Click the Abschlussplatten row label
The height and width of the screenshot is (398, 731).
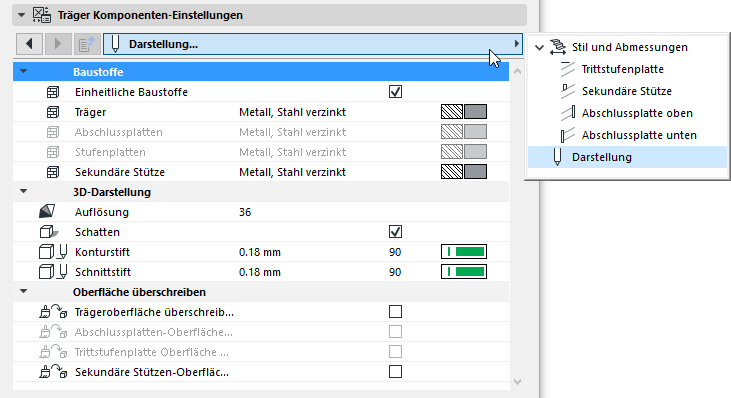click(x=118, y=132)
